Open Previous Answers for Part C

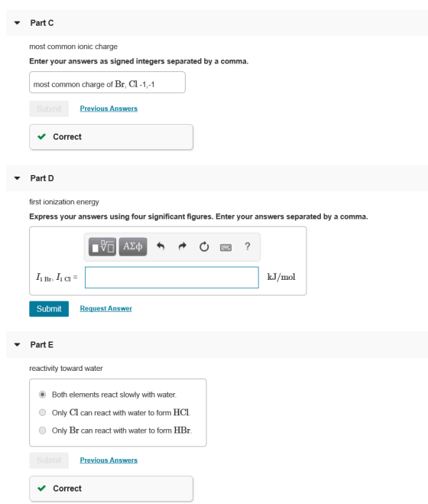coord(109,109)
